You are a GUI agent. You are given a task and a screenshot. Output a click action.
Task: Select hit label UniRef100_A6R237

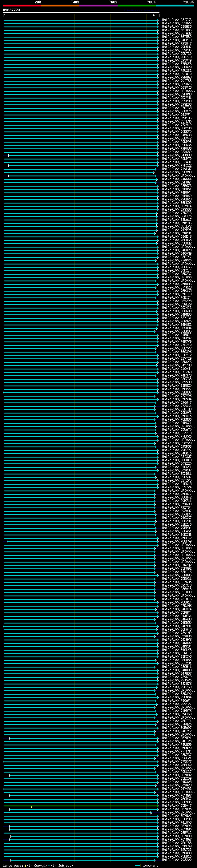click(177, 274)
